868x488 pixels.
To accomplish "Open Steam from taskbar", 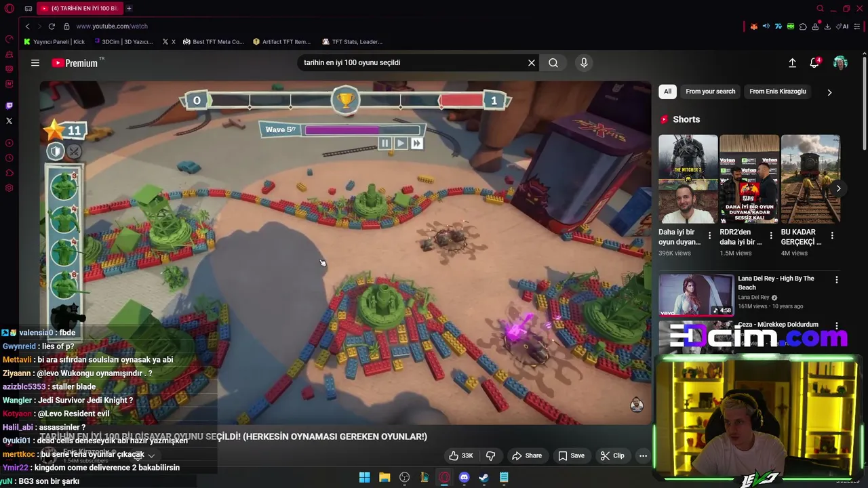I will coord(484,477).
